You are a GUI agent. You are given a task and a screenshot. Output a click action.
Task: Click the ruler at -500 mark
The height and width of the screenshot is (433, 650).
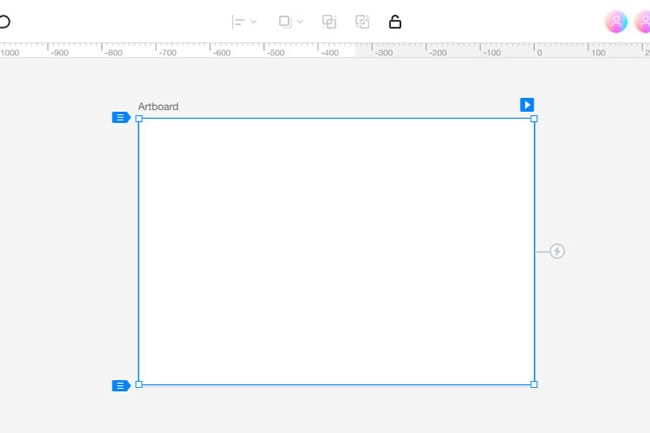coord(275,53)
